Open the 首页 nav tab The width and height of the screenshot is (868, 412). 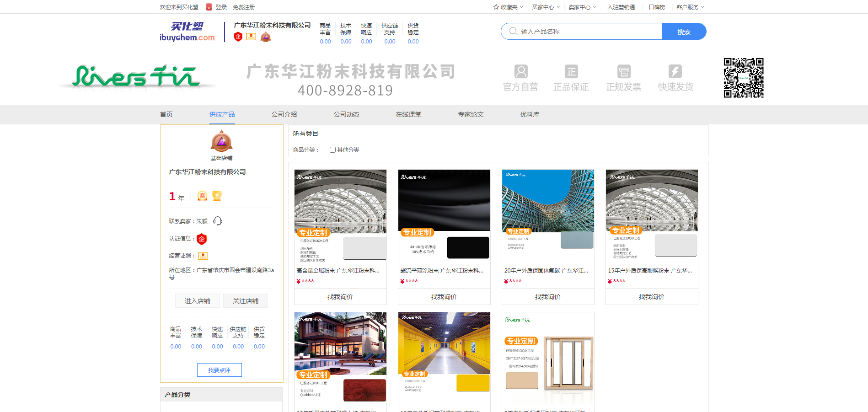[x=166, y=114]
